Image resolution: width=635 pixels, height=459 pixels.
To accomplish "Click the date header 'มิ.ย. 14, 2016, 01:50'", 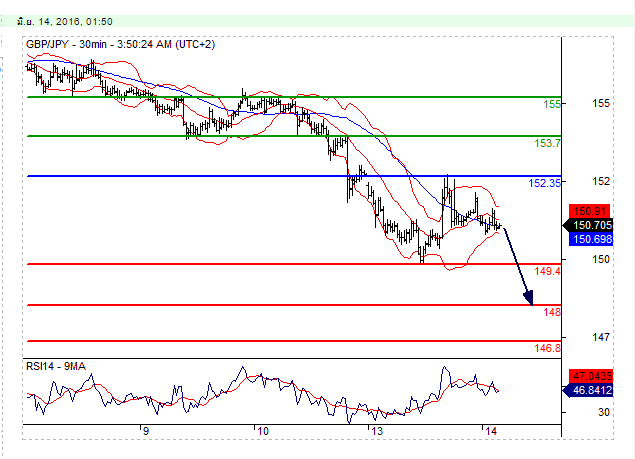I will [65, 21].
